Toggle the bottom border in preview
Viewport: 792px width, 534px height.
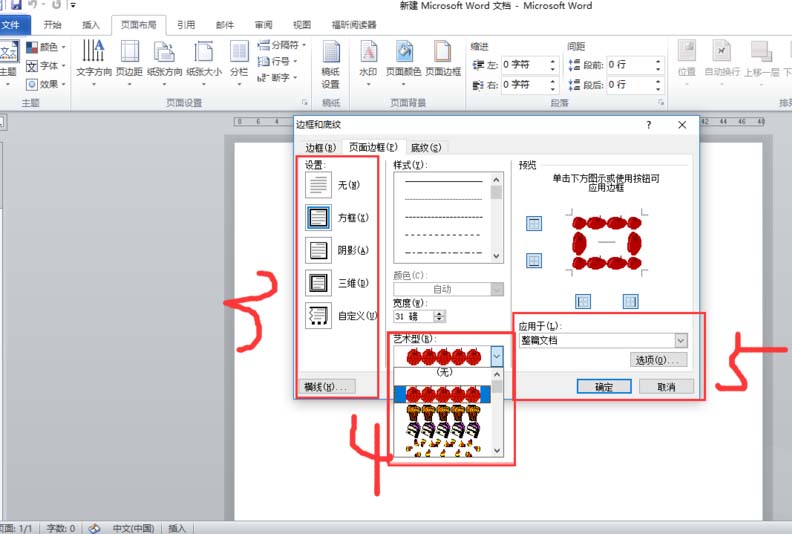[534, 261]
